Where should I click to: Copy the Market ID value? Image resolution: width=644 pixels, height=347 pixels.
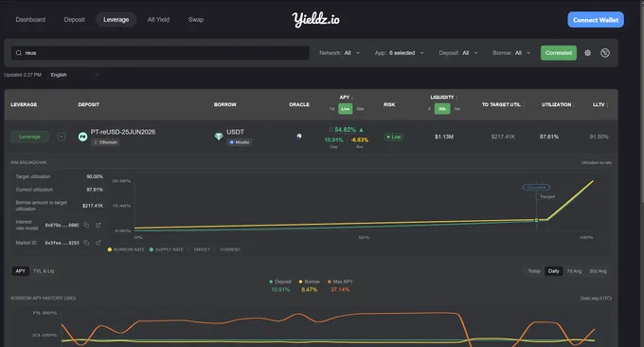click(x=86, y=243)
